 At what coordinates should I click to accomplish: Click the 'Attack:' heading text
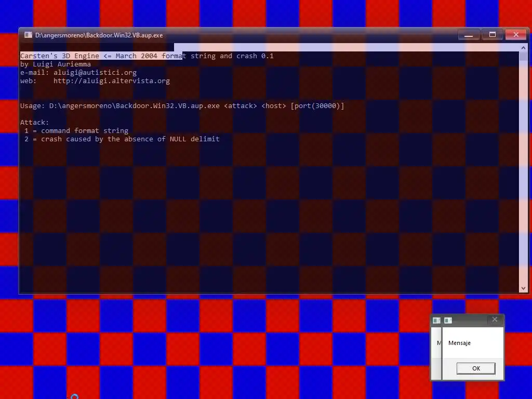(35, 123)
